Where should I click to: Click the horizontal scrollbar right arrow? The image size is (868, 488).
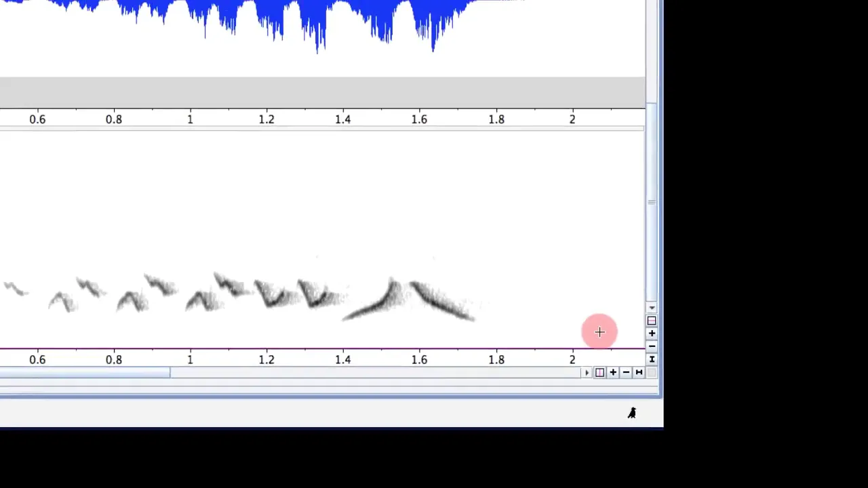[x=587, y=372]
